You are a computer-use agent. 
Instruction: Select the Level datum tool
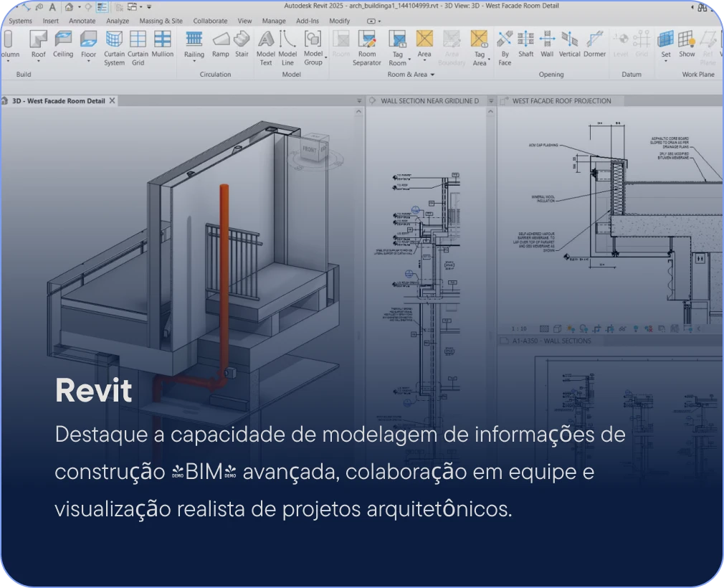pyautogui.click(x=621, y=44)
